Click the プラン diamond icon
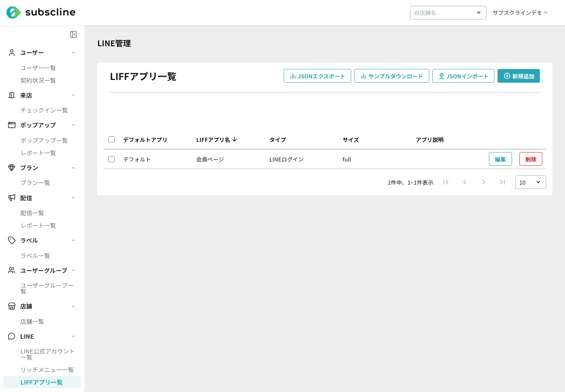 tap(12, 168)
